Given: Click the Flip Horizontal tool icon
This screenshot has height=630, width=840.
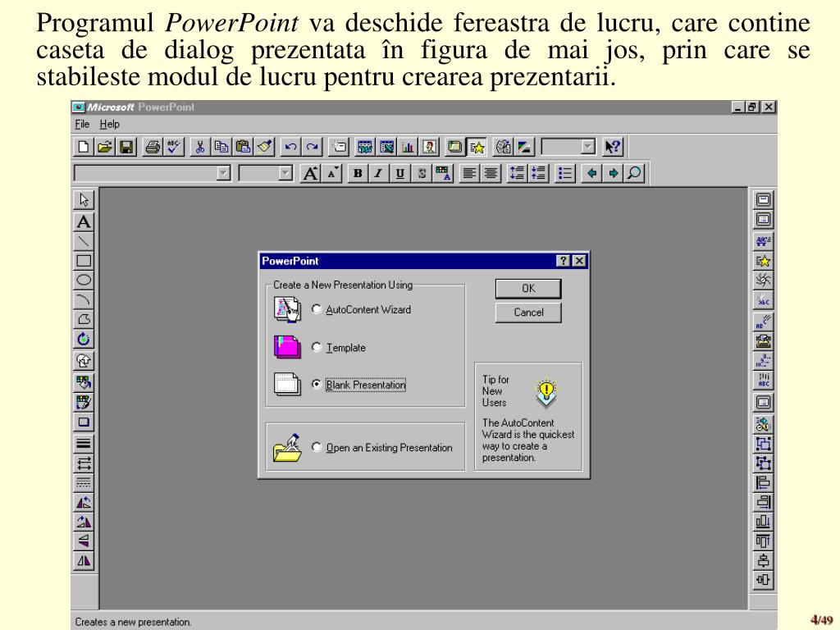Looking at the screenshot, I should (84, 561).
